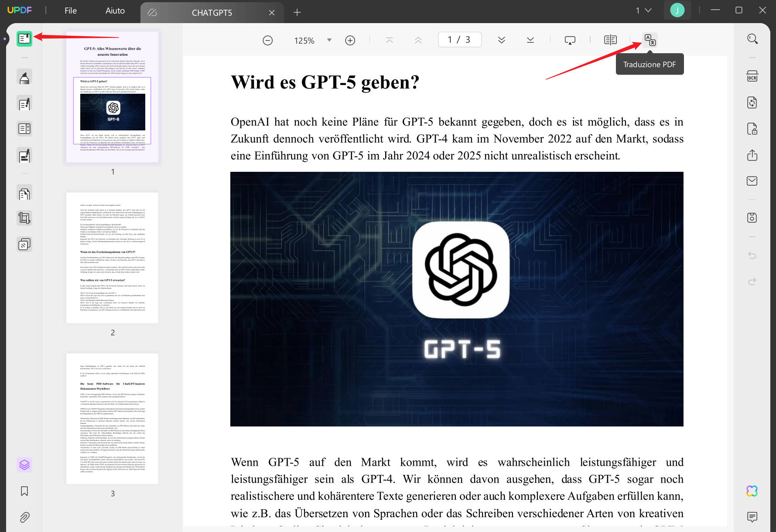Screen dimensions: 776x532
Task: Select page 2 thumbnail
Action: point(113,258)
